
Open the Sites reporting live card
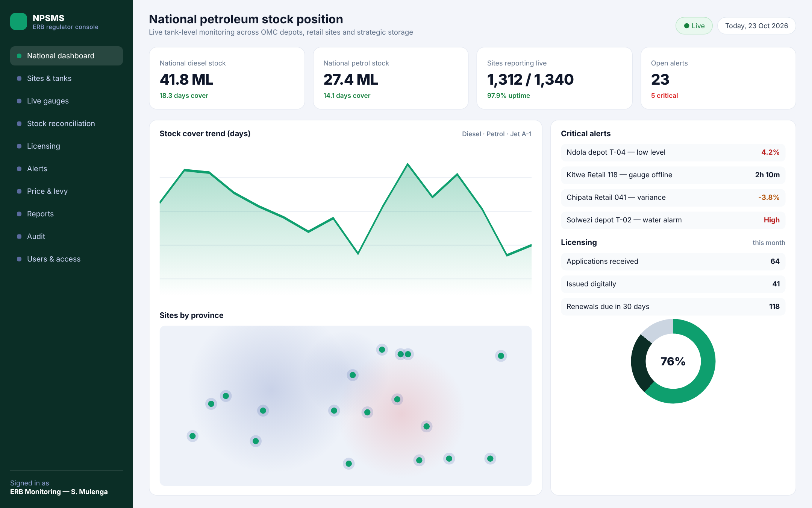tap(554, 78)
